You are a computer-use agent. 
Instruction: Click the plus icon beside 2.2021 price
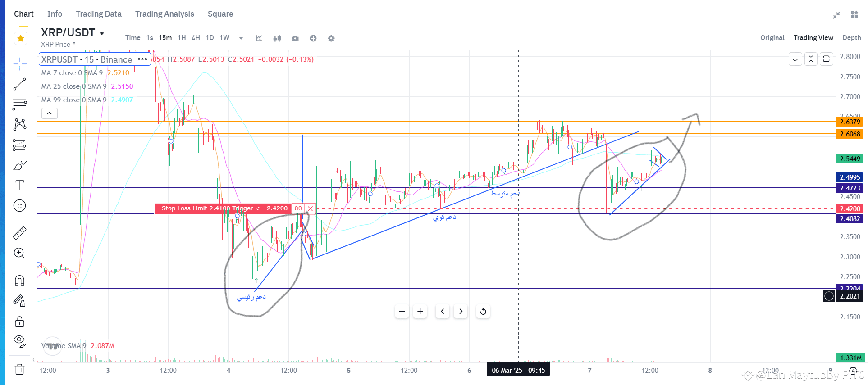coord(829,296)
